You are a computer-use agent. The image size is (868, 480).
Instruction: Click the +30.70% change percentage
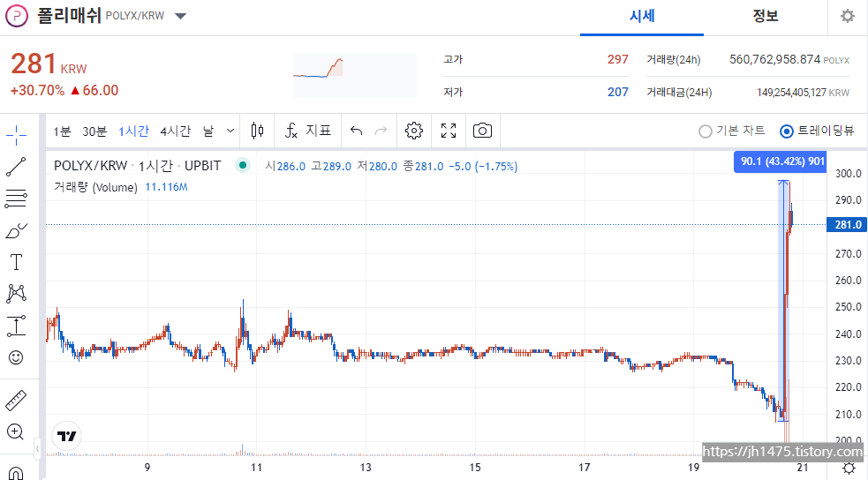(38, 90)
